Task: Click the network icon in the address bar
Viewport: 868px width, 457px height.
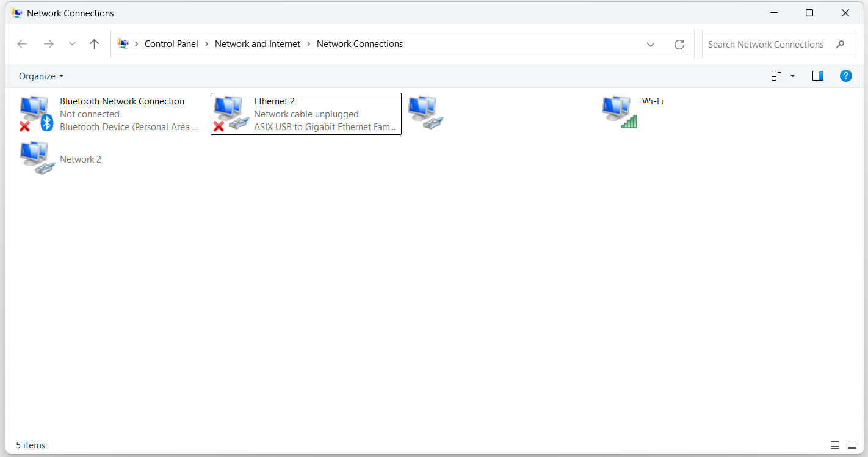Action: tap(123, 43)
